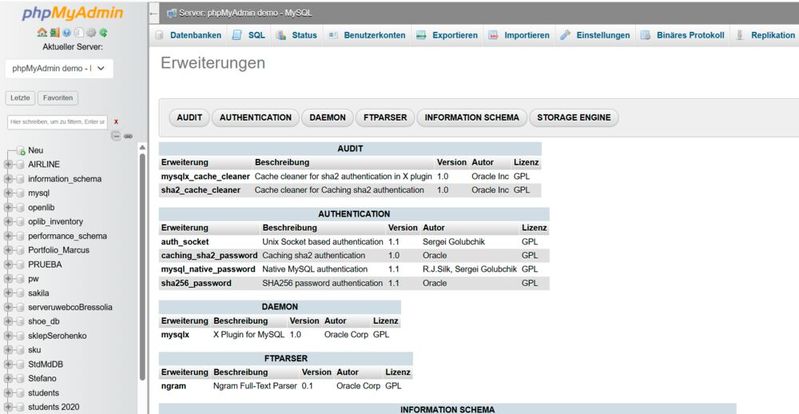This screenshot has height=414, width=799.
Task: Click the Server: phpMyAdmin demo breadcrumb link
Action: pos(245,13)
